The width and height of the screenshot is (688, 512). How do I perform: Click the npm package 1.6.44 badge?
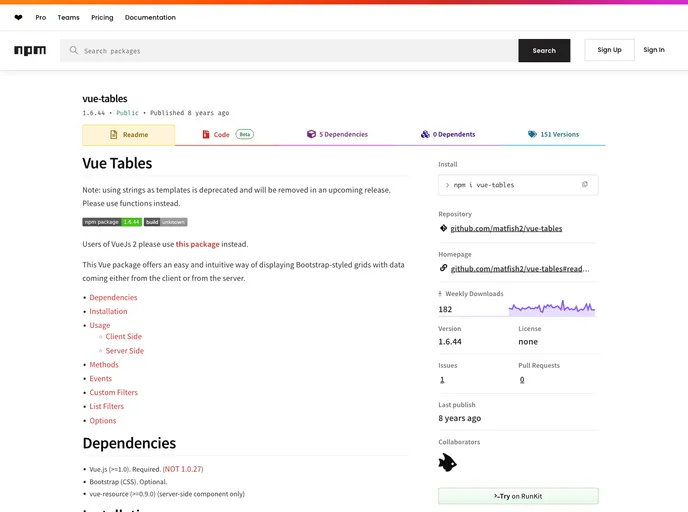112,222
